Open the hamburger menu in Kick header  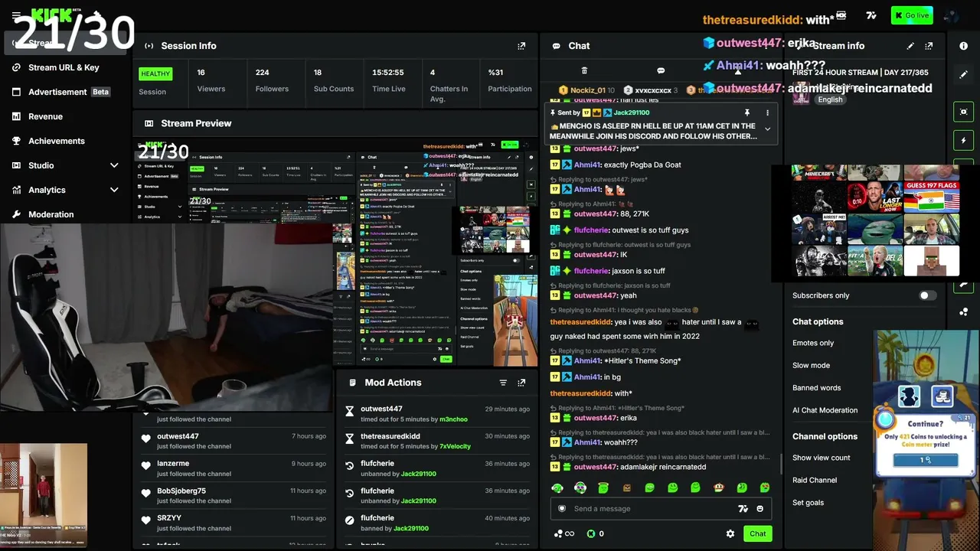click(x=16, y=15)
